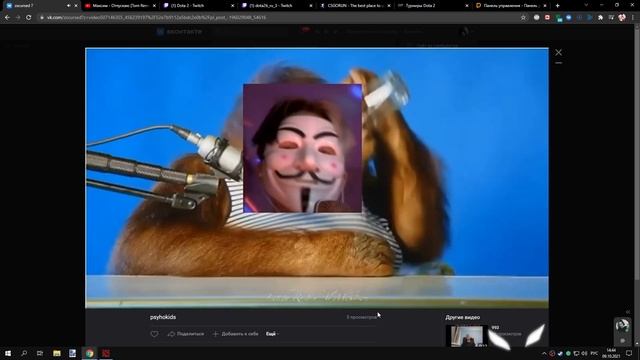Open the tab search chevron in the title bar

point(586,5)
